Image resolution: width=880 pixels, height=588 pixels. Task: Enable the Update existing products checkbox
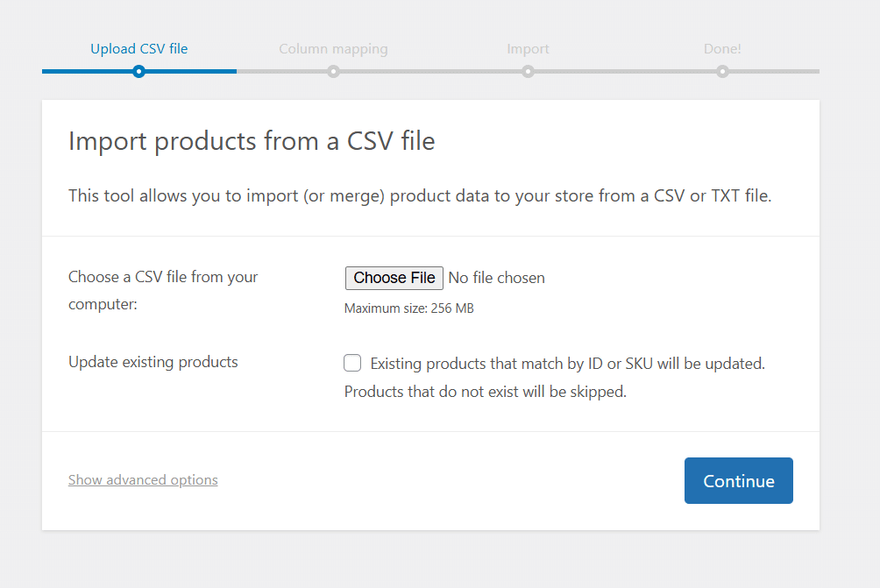point(351,362)
